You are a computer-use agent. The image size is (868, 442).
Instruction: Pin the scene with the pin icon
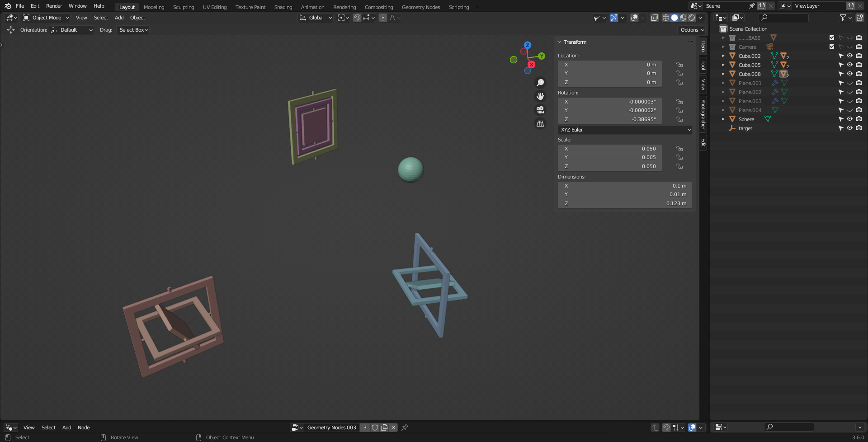(x=751, y=6)
